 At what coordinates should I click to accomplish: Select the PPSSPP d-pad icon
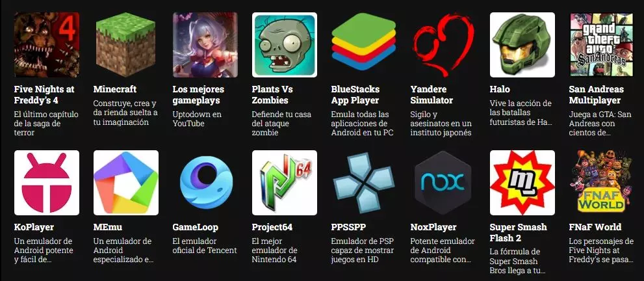click(363, 183)
